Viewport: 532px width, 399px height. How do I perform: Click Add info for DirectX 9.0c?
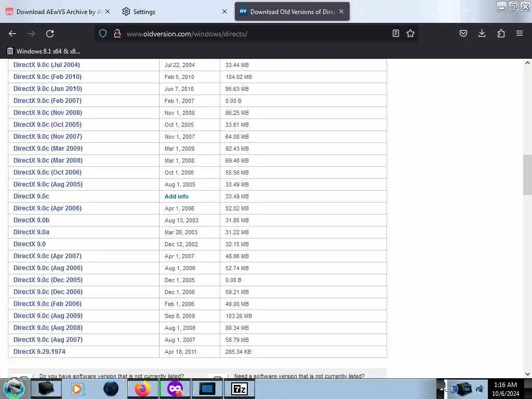[x=177, y=196]
